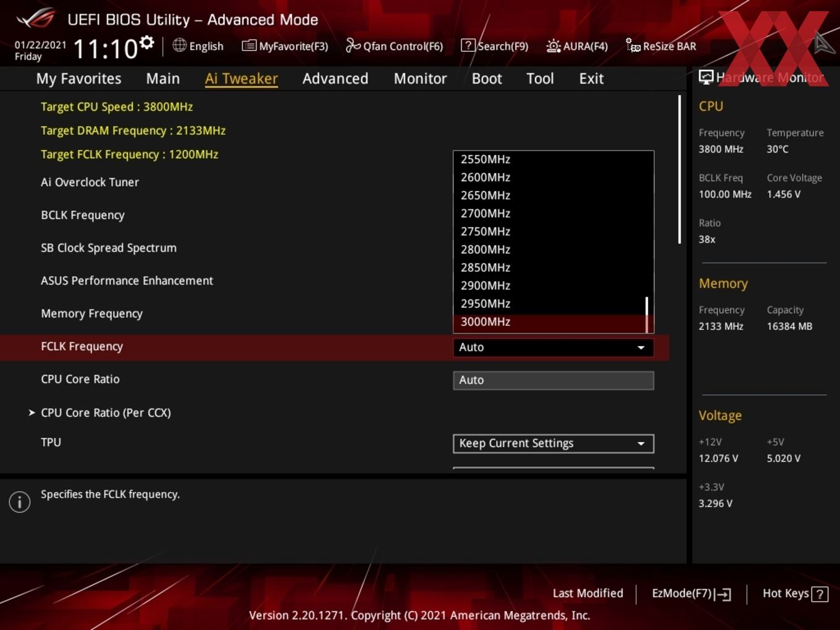Open Hot Keys help
Screen dimensions: 840x630
click(795, 594)
